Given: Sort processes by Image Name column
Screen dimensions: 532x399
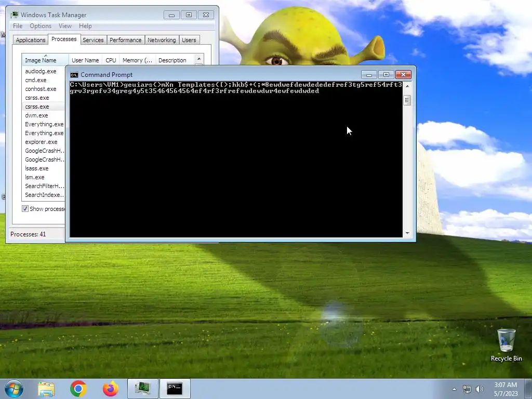Looking at the screenshot, I should [x=45, y=60].
